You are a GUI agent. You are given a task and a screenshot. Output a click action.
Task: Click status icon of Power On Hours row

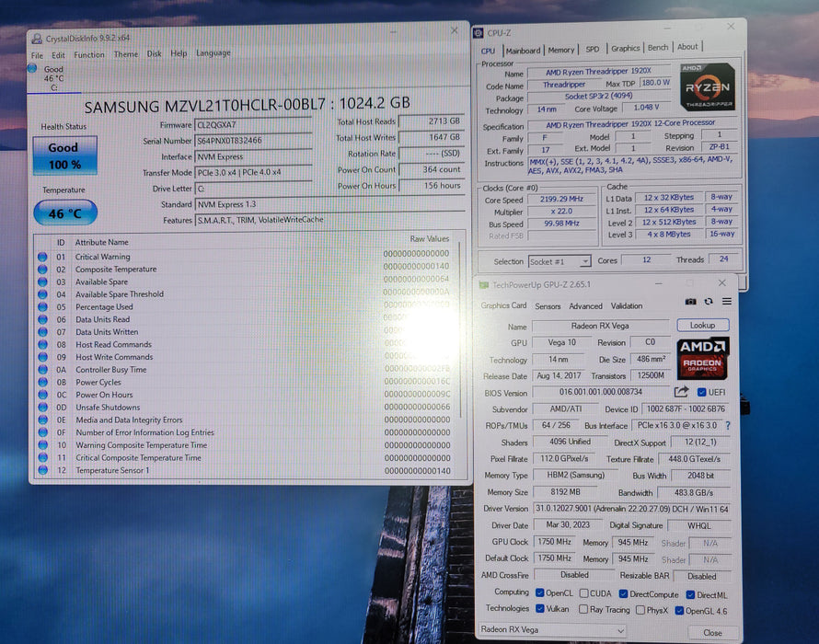click(42, 395)
